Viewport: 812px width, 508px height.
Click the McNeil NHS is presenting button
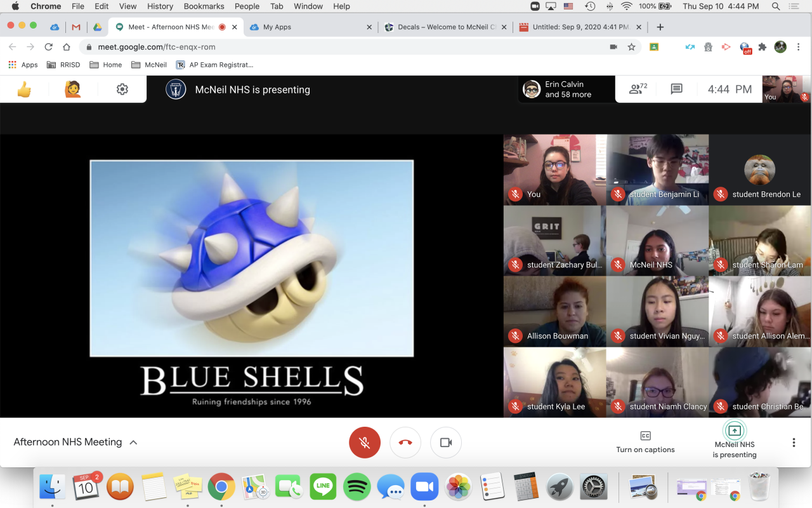pyautogui.click(x=734, y=439)
